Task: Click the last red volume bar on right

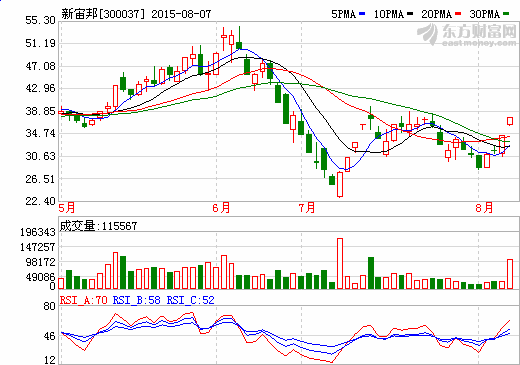Action: point(510,274)
